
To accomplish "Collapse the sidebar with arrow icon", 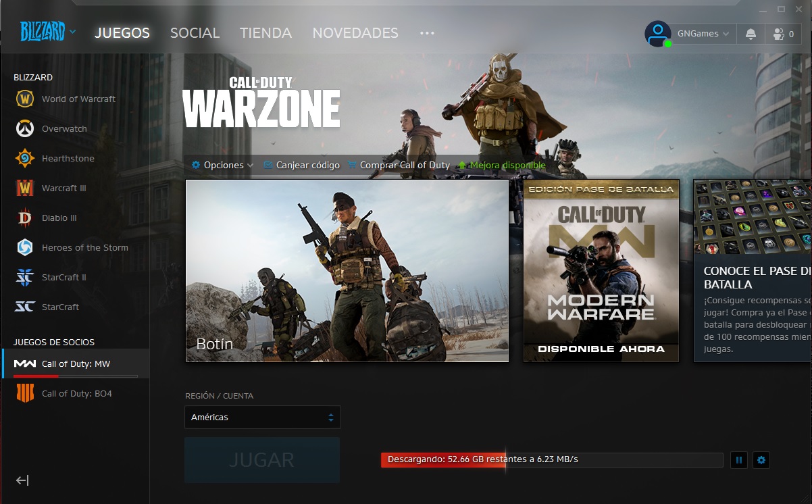I will point(22,480).
